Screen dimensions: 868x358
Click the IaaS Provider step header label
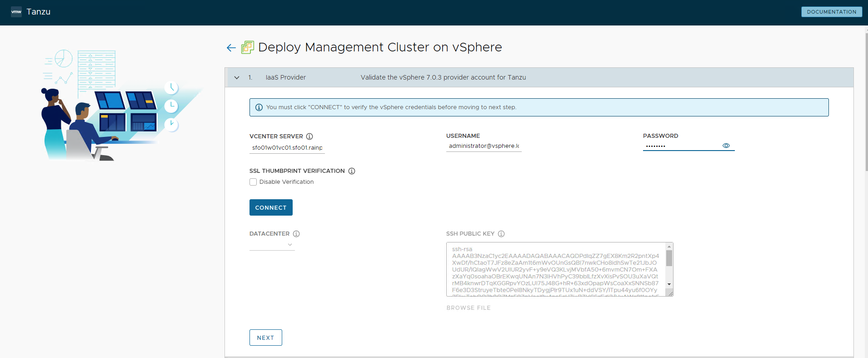point(286,78)
